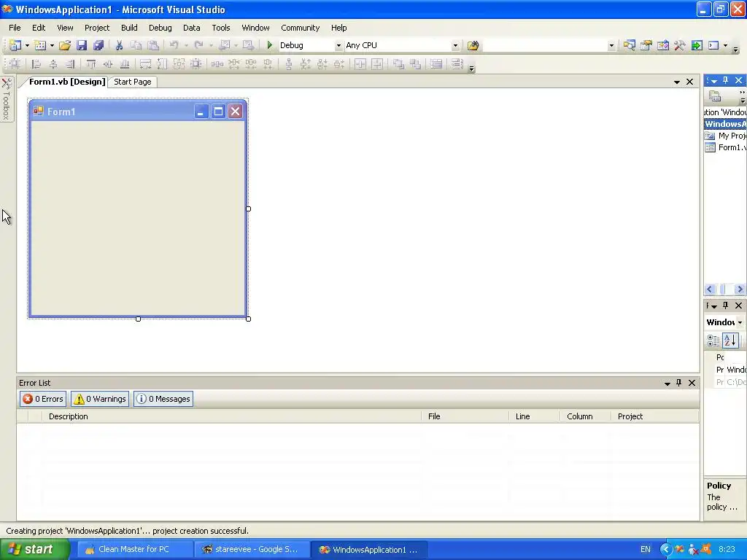
Task: Click the Windows start button
Action: tap(35, 549)
